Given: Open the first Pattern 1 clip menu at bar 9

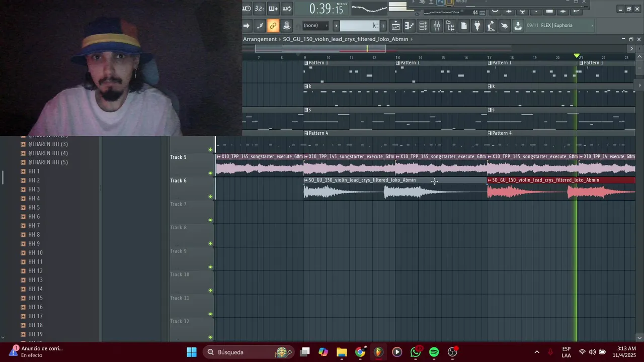Looking at the screenshot, I should (306, 63).
